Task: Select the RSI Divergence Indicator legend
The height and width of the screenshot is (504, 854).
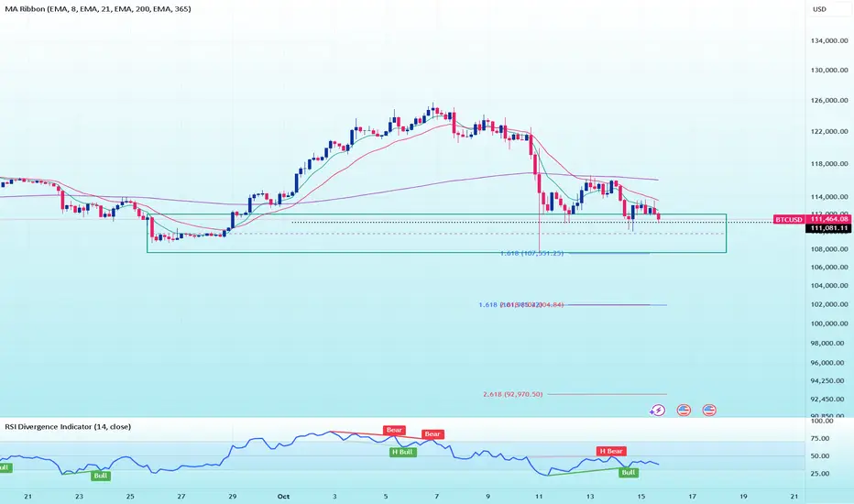Action: pos(68,427)
